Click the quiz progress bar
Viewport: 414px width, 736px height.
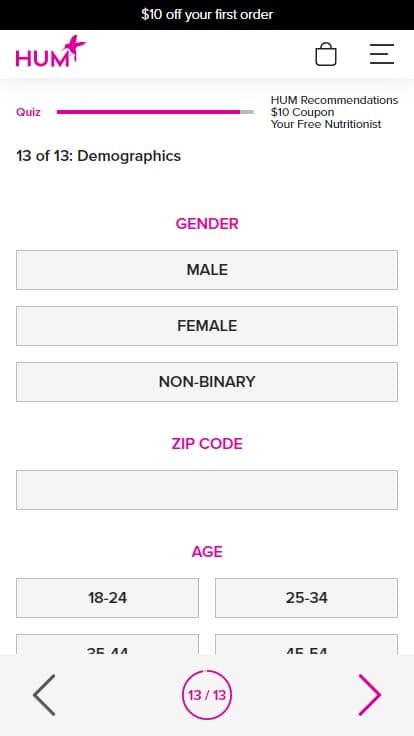tap(155, 112)
